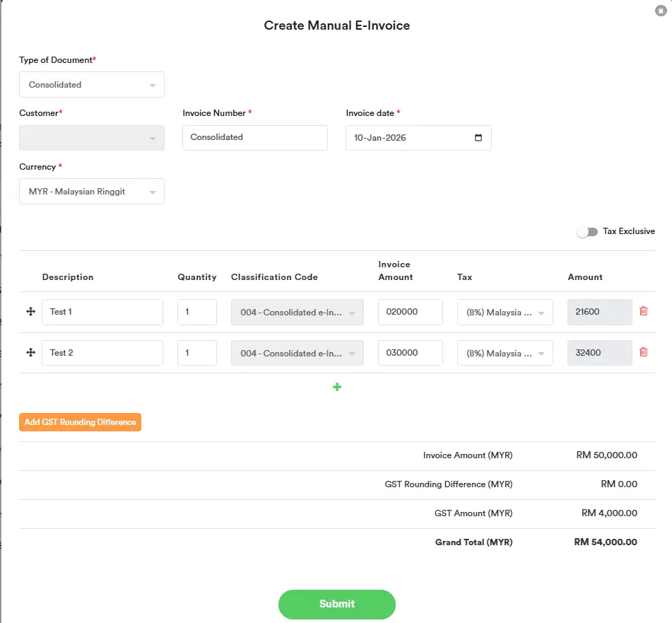Close the Create Manual E-Invoice dialog
Screen dimensions: 672x623
661,11
